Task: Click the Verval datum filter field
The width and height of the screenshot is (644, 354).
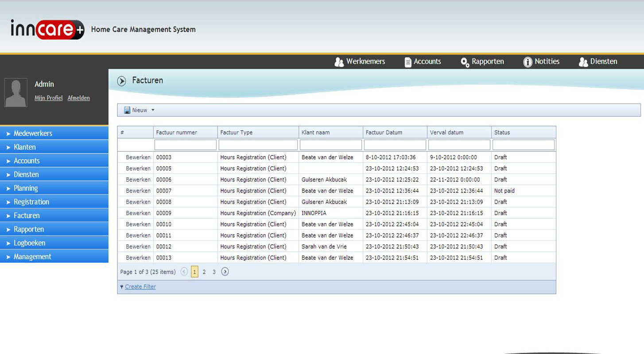Action: pyautogui.click(x=459, y=145)
